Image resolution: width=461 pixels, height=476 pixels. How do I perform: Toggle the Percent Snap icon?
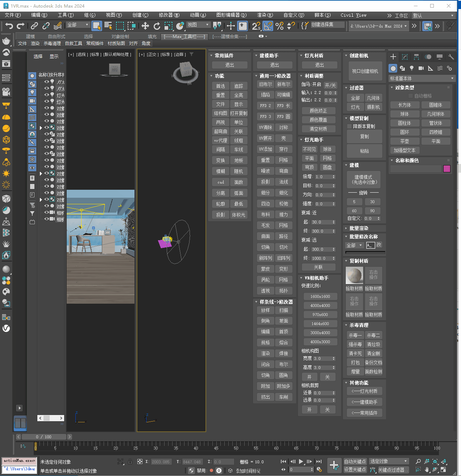point(279,26)
